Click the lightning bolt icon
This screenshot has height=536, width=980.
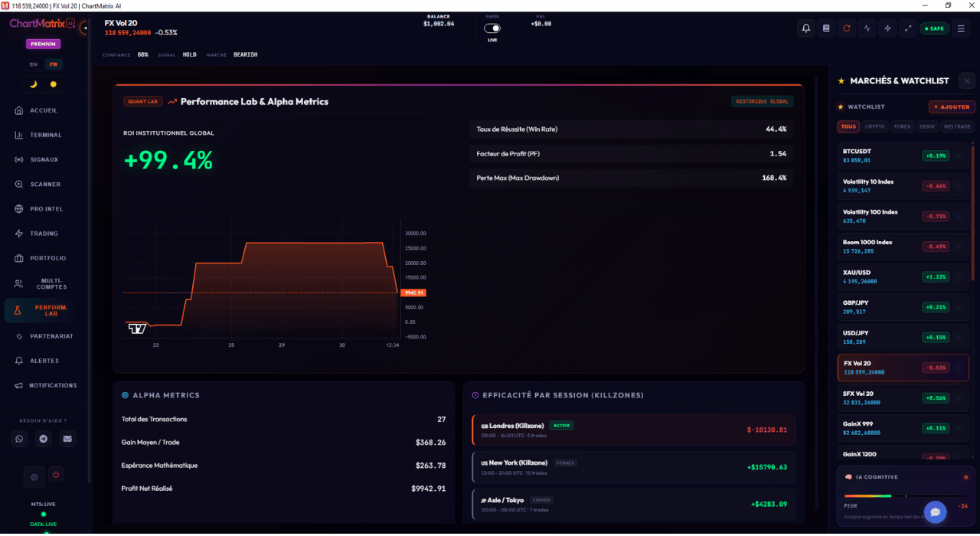coord(887,28)
